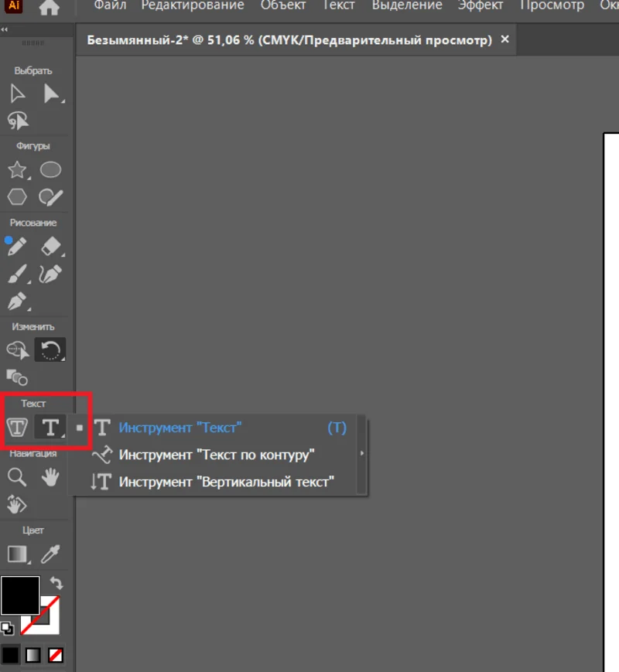Select the Paintbrush tool
This screenshot has width=619, height=672.
pos(18,274)
